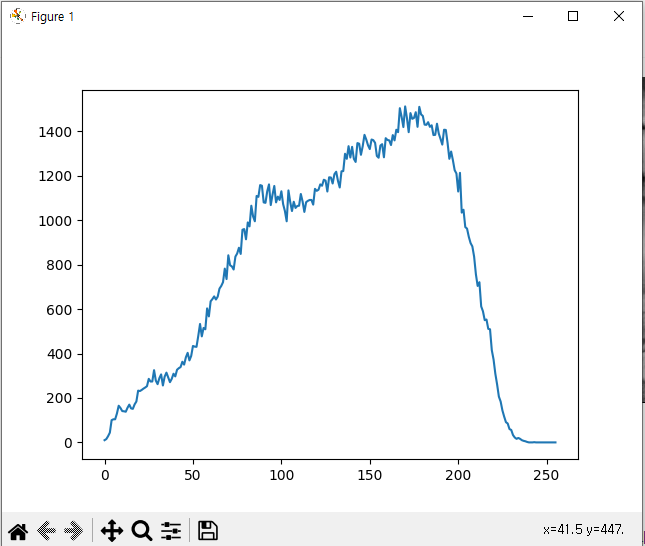Viewport: 645px width, 546px height.
Task: Click the y-axis tick label 1400
Action: (55, 132)
